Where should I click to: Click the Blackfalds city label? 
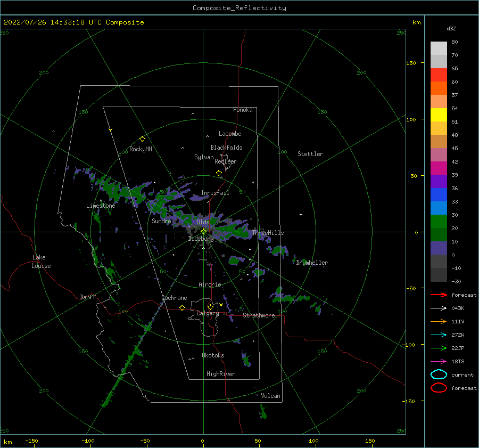[x=226, y=148]
